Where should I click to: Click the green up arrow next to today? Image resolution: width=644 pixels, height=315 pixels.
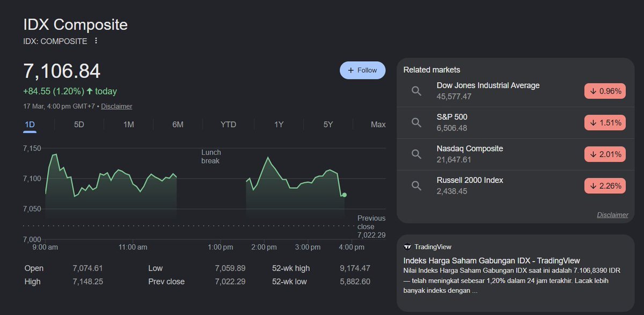click(90, 91)
